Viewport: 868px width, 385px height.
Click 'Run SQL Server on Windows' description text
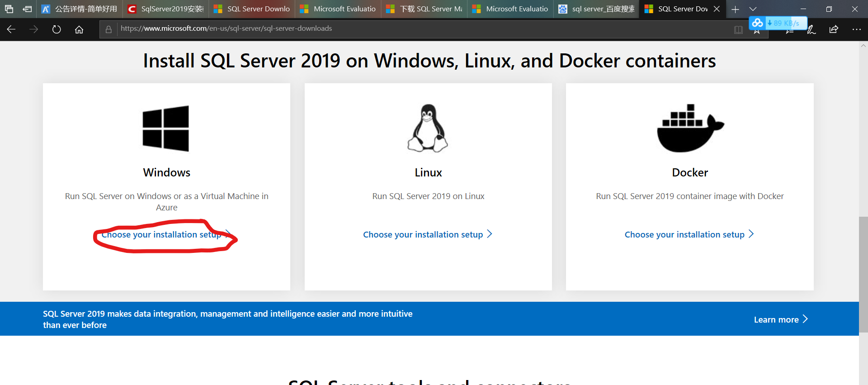(x=166, y=202)
